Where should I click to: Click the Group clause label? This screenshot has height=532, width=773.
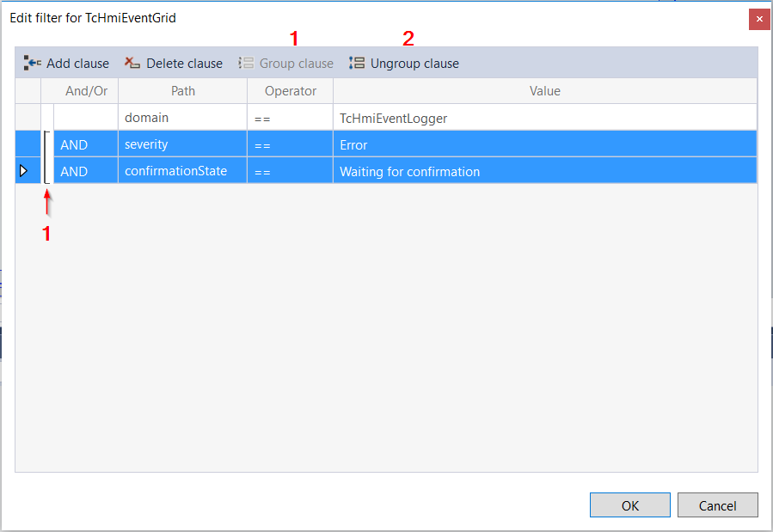pyautogui.click(x=297, y=64)
